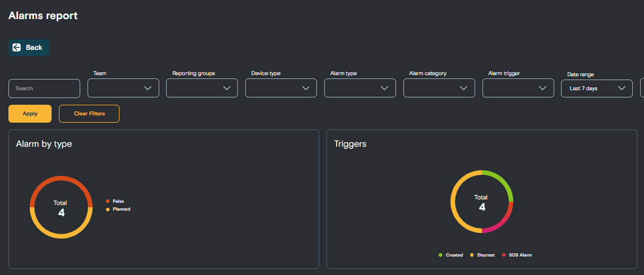Click the Back button
The height and width of the screenshot is (275, 644).
point(29,48)
